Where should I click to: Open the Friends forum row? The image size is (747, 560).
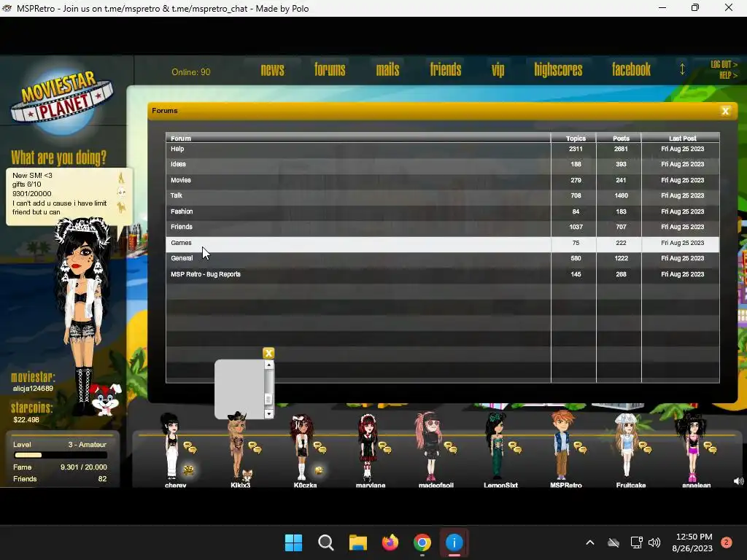[442, 227]
